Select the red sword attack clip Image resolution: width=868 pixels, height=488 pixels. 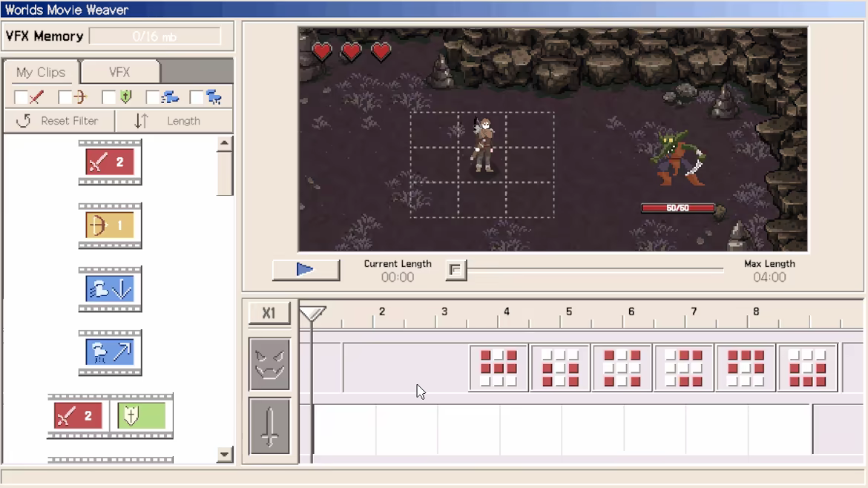tap(110, 162)
